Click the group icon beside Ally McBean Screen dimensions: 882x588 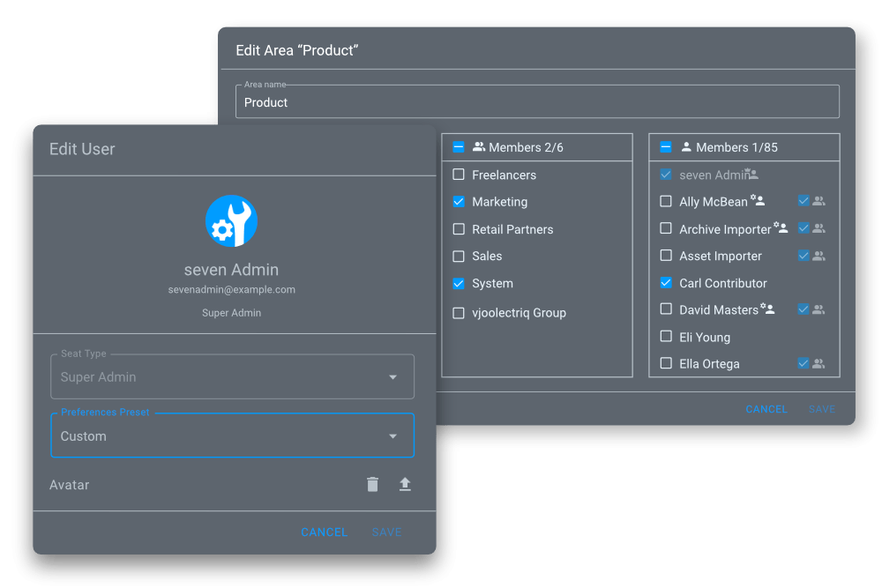(x=819, y=202)
